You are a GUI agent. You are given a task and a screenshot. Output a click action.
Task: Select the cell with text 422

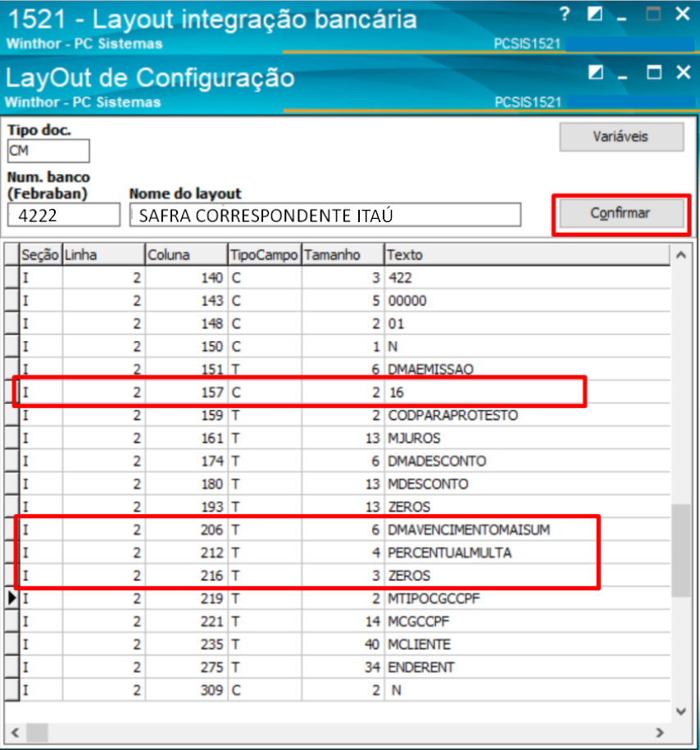(x=527, y=278)
